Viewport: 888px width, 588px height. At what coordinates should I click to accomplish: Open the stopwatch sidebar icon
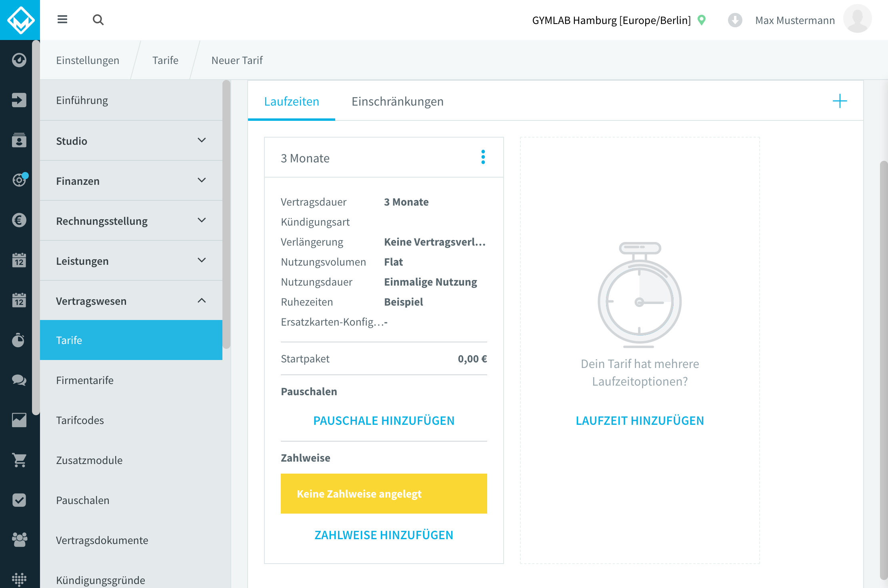(19, 340)
